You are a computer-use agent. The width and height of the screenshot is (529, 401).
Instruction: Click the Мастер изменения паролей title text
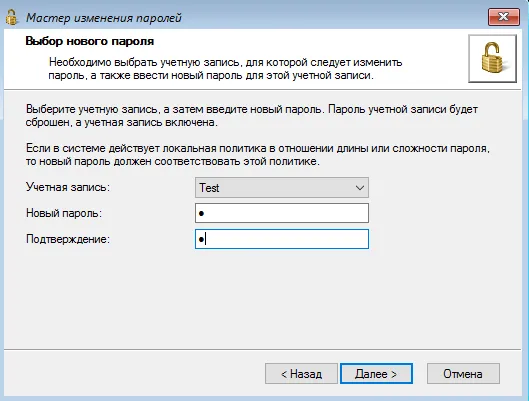[x=104, y=18]
